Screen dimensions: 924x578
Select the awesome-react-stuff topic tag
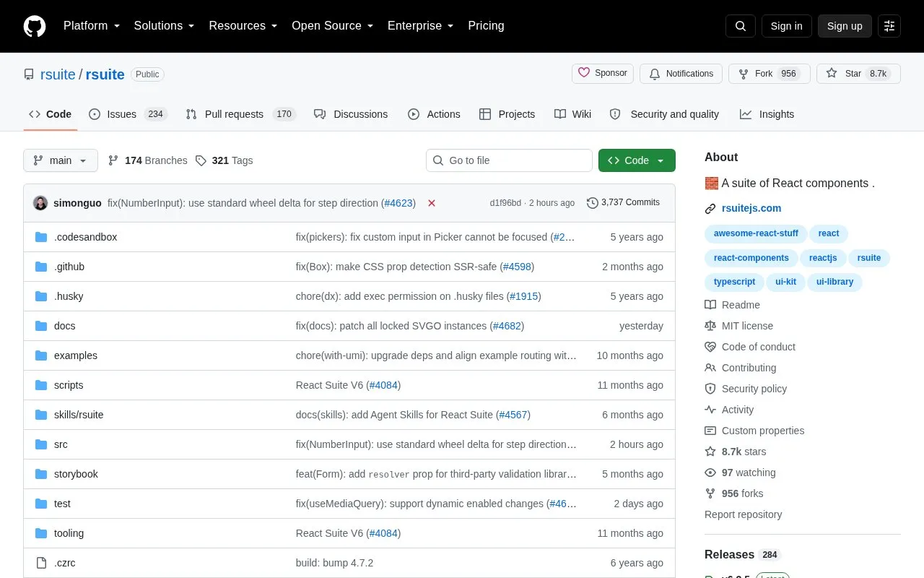point(756,233)
